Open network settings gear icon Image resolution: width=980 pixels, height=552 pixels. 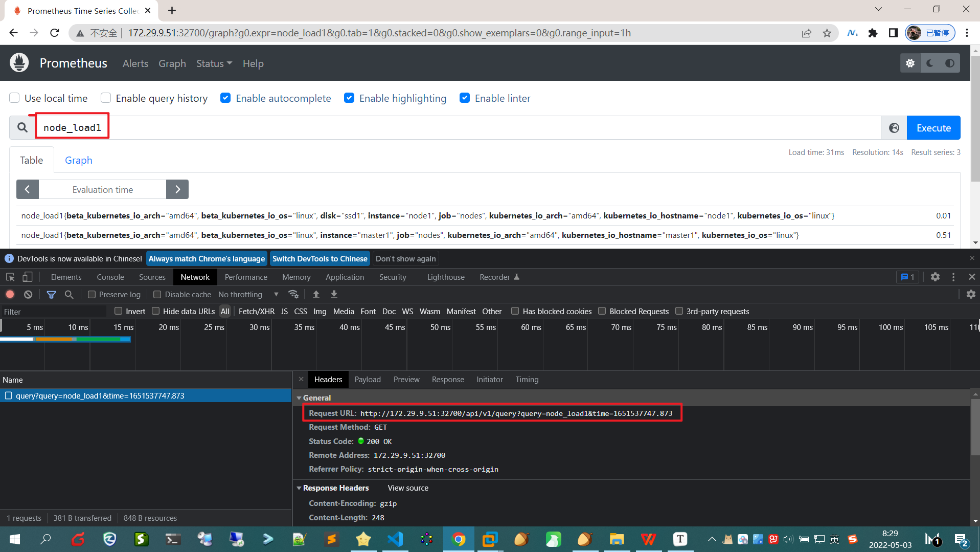tap(971, 294)
